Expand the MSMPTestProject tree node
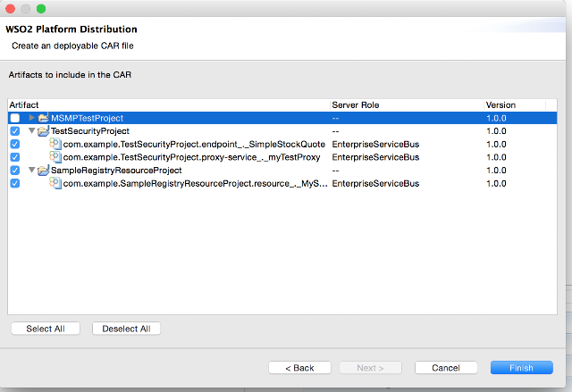 pos(32,118)
